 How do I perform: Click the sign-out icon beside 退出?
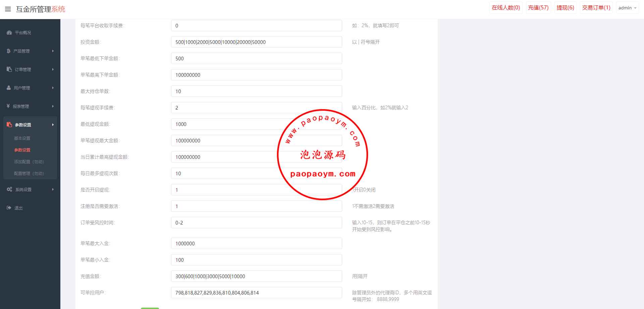9,208
